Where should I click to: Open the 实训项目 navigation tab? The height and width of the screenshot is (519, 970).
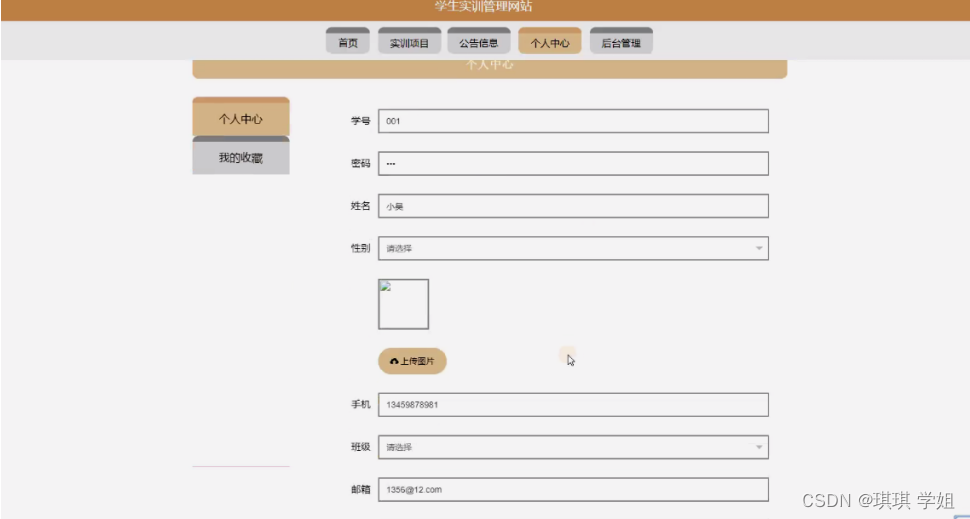click(410, 41)
